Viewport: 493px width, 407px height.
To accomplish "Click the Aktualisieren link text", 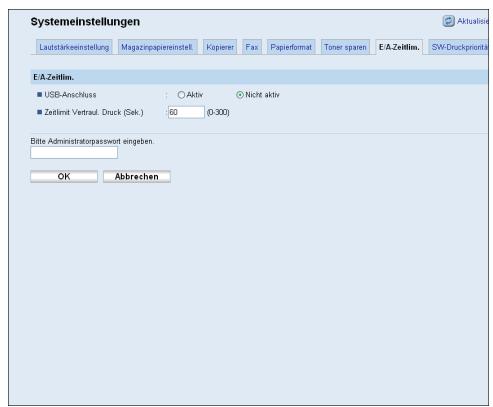I will (472, 21).
